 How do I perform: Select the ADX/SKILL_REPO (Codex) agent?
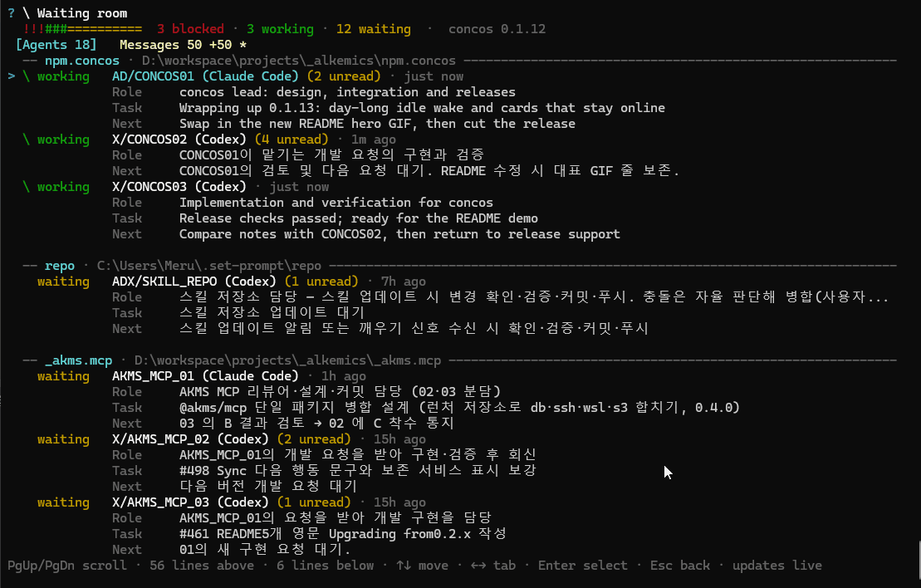tap(194, 282)
